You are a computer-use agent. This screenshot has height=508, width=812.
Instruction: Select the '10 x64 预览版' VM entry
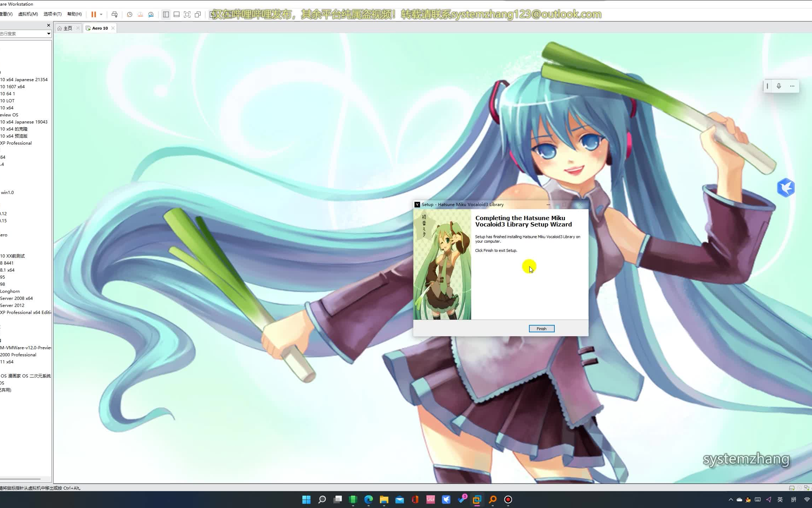[14, 136]
